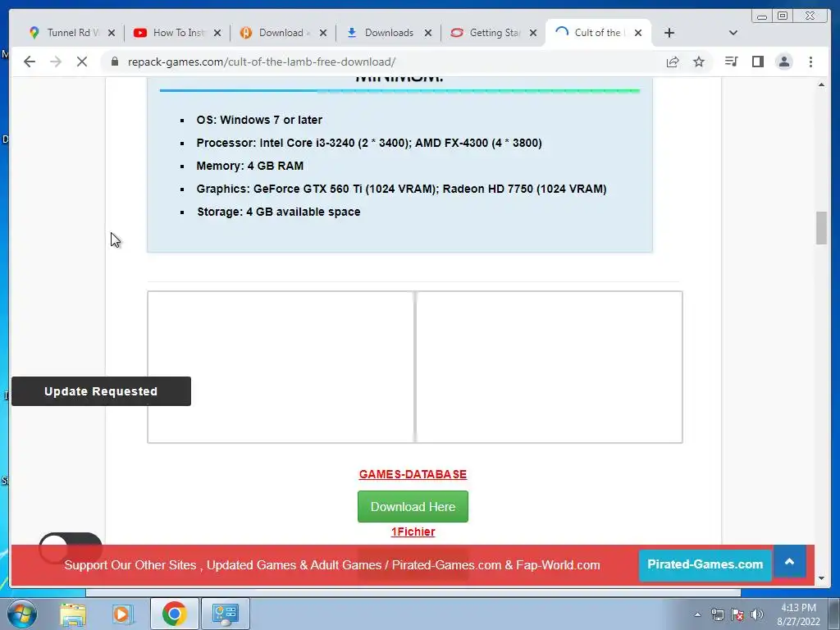The width and height of the screenshot is (840, 630).
Task: Click the vertical scrollbar thumb
Action: tap(821, 228)
